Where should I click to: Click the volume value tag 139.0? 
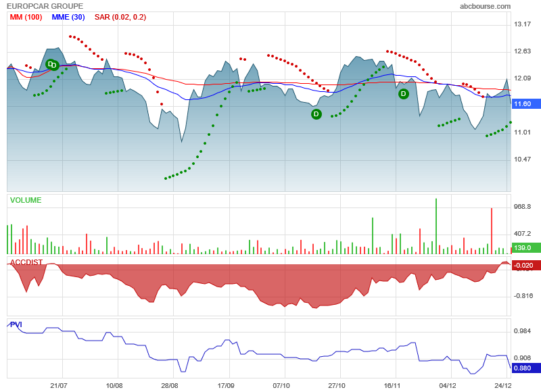(x=526, y=247)
